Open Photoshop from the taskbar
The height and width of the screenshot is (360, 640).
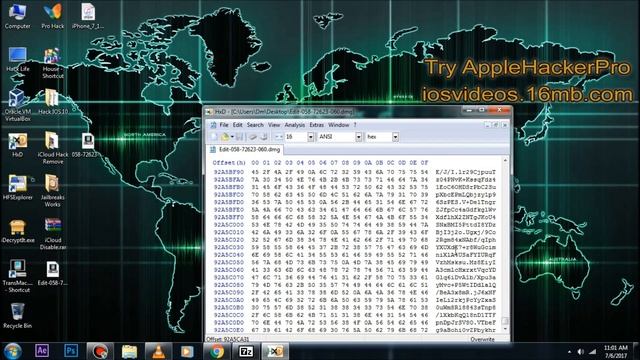71,351
